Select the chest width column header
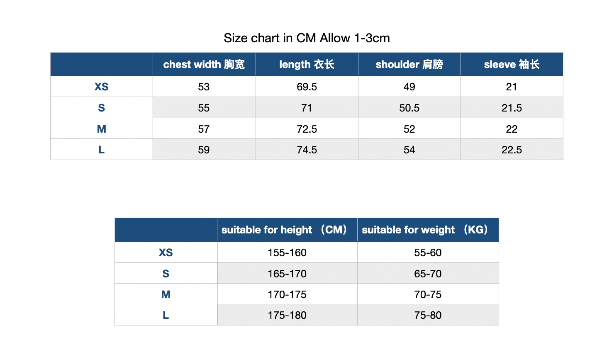The width and height of the screenshot is (614, 364). coord(204,64)
